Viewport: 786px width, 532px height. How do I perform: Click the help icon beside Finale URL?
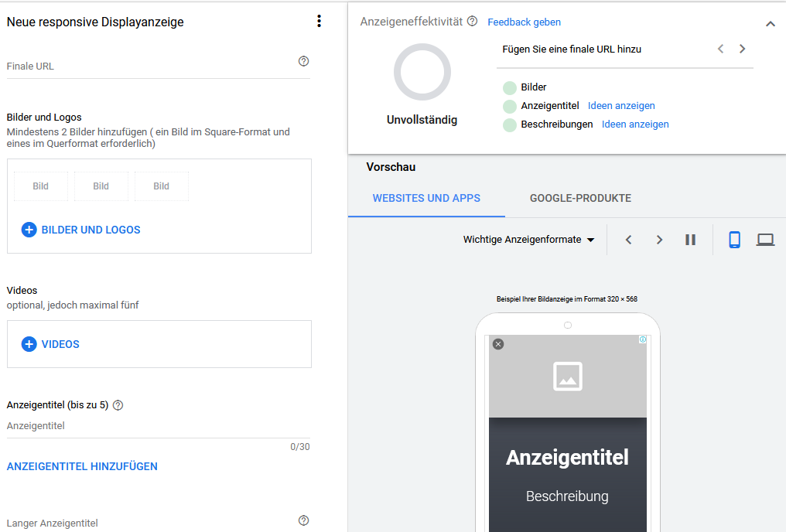click(x=303, y=61)
